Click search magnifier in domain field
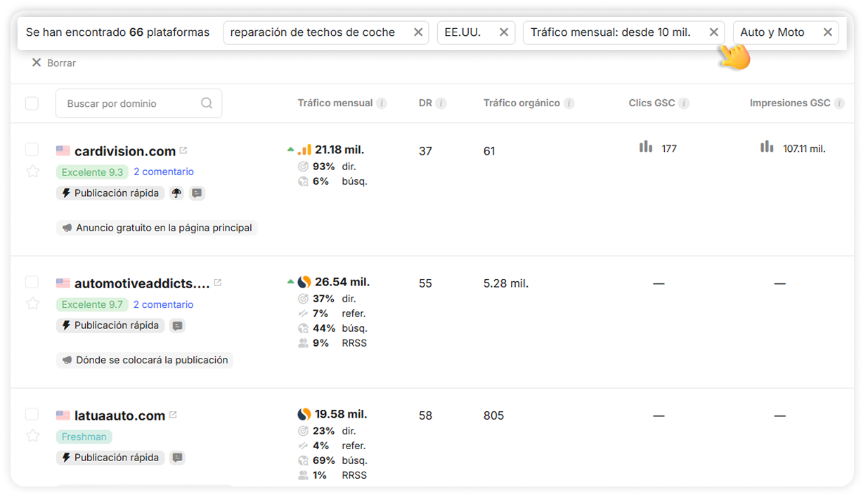This screenshot has width=868, height=497. (x=207, y=103)
